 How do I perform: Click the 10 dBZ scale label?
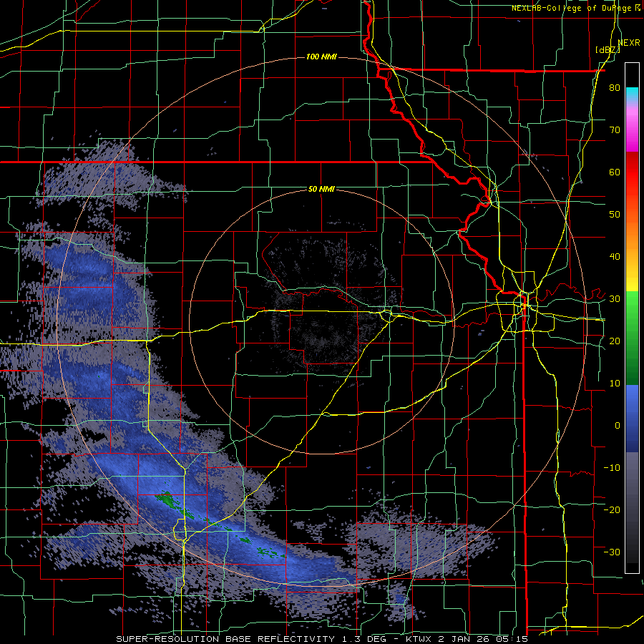point(615,384)
